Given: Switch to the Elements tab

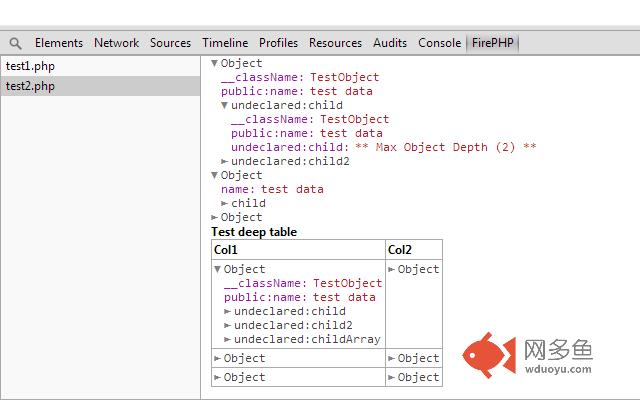Looking at the screenshot, I should click(x=59, y=43).
